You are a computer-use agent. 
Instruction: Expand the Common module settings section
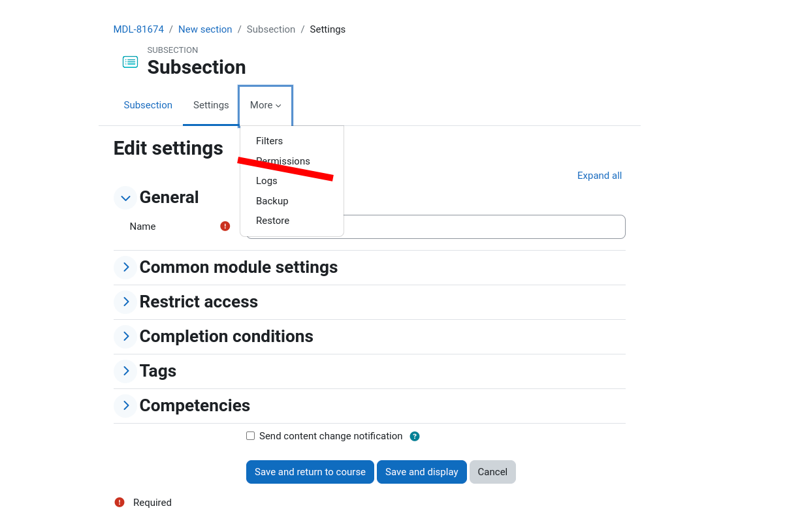[x=125, y=267]
